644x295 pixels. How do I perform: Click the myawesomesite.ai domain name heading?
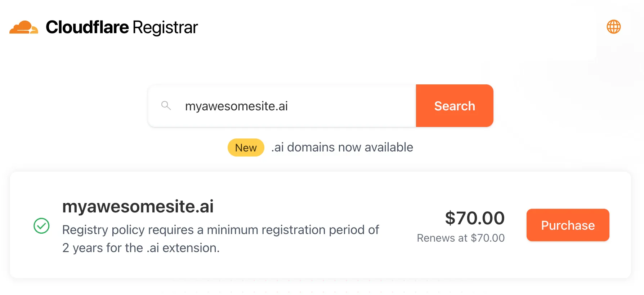tap(138, 206)
